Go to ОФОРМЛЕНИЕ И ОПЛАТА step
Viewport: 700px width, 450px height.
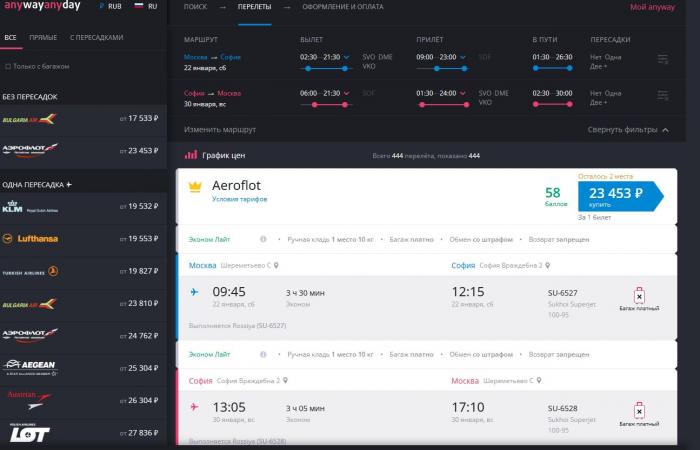(x=343, y=7)
